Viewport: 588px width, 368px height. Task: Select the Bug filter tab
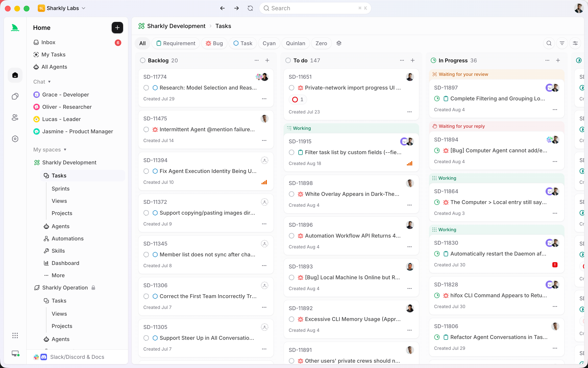coord(214,43)
